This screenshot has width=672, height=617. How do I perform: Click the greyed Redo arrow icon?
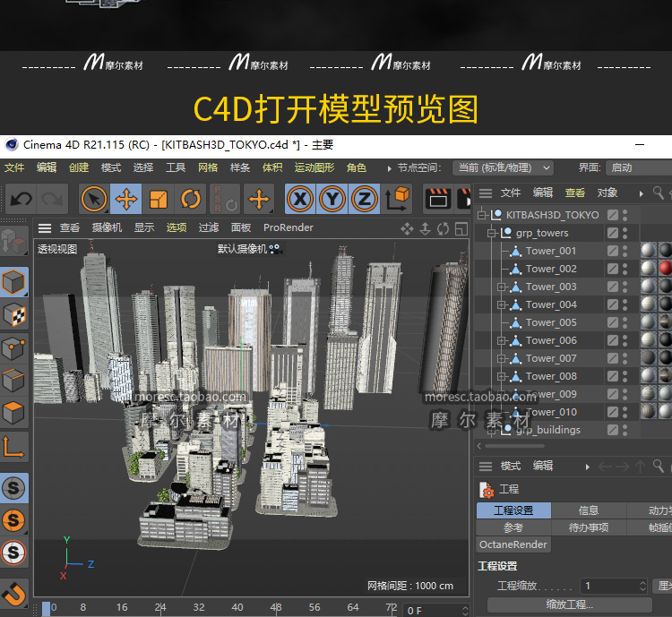[x=52, y=199]
